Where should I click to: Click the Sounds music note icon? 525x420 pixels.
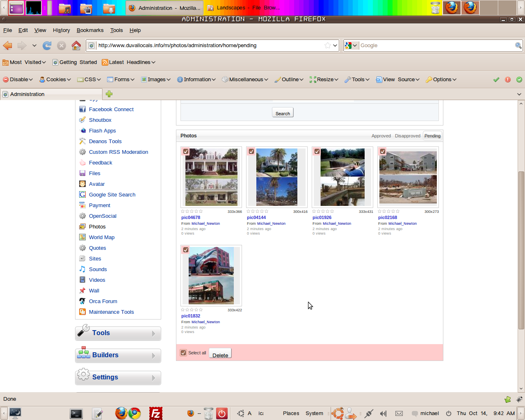click(82, 269)
